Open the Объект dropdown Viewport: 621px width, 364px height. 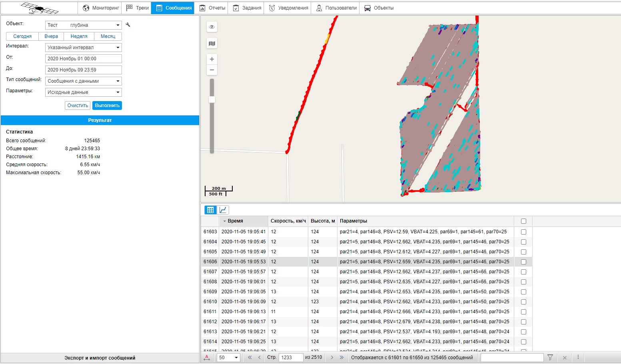pyautogui.click(x=83, y=25)
